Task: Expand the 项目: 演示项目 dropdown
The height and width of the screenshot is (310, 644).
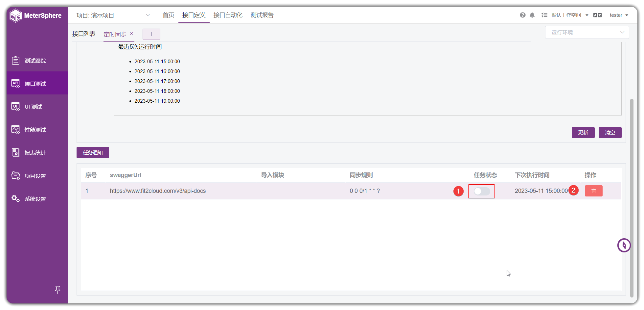Action: click(x=113, y=15)
